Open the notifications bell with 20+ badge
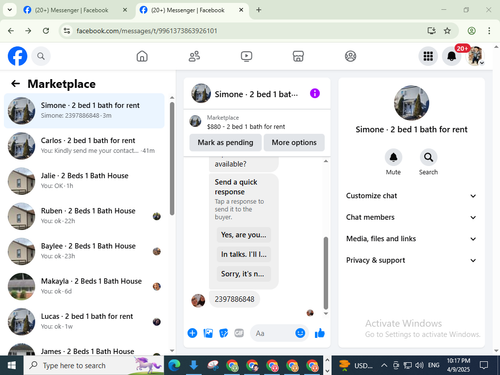Screen dimensions: 500x375 tap(452, 56)
